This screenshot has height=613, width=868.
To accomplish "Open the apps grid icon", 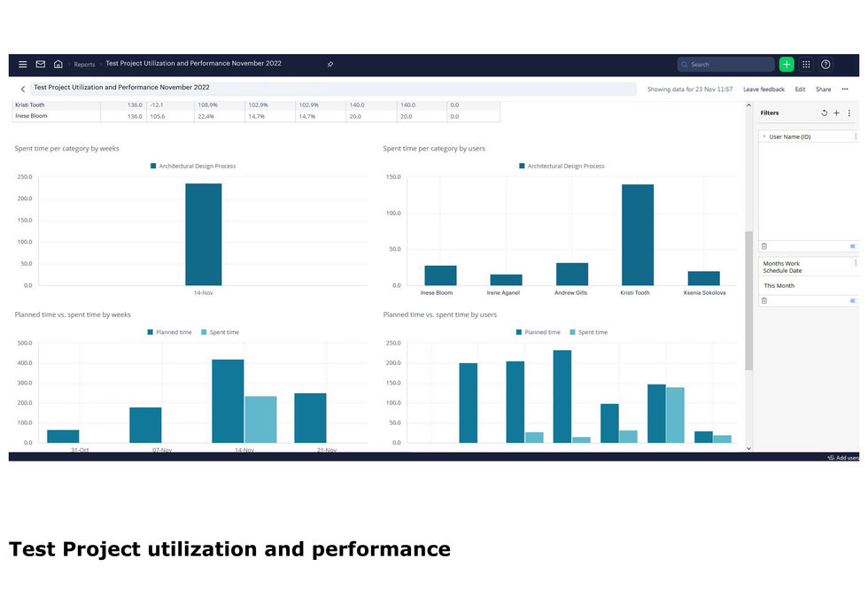I will [x=806, y=65].
